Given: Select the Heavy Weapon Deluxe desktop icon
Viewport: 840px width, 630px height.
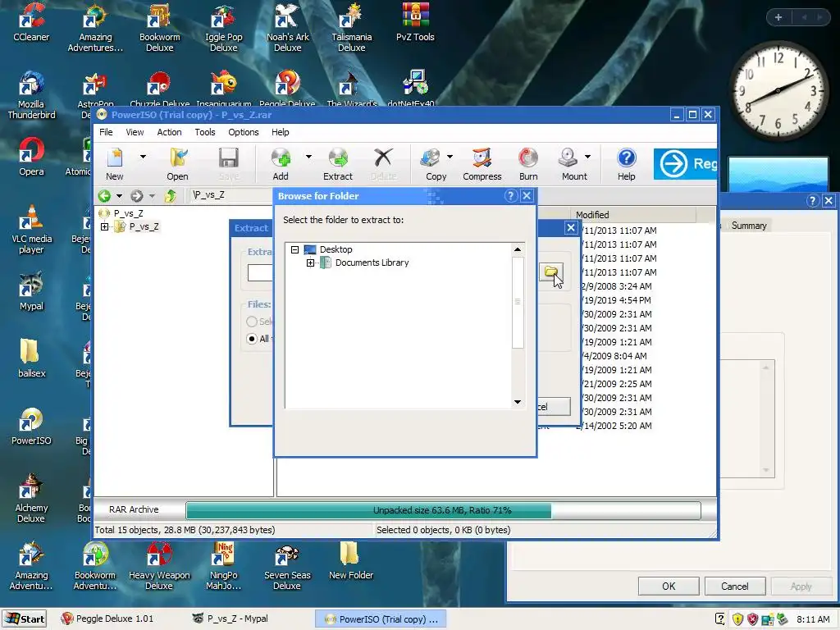Looking at the screenshot, I should 159,566.
